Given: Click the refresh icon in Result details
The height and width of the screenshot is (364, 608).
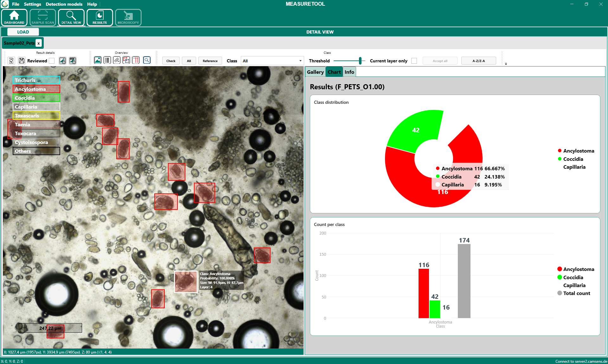Looking at the screenshot, I should [x=11, y=61].
